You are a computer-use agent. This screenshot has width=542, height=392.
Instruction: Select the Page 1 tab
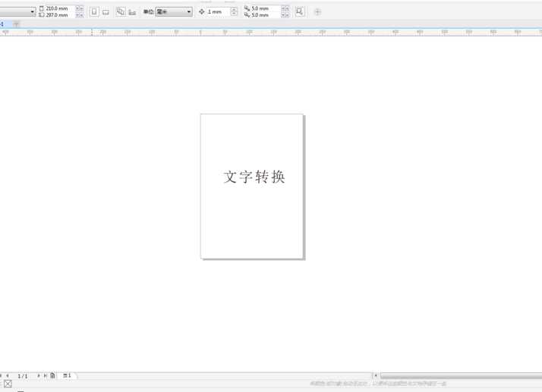(x=67, y=376)
